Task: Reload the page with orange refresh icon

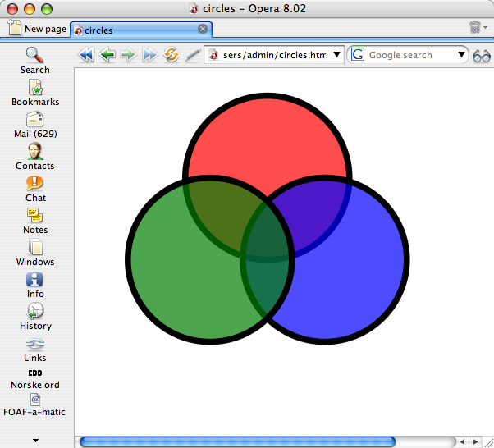Action: point(172,55)
